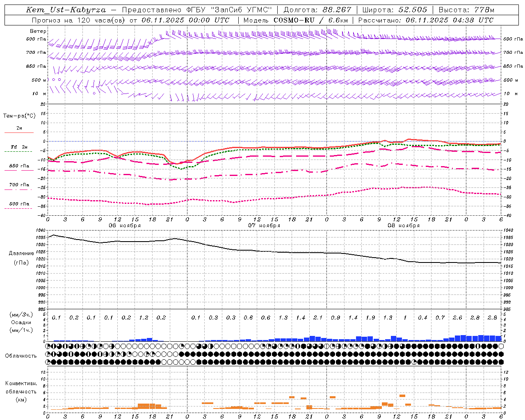
Task: Click the Давление pressure panel label
Action: coord(21,253)
